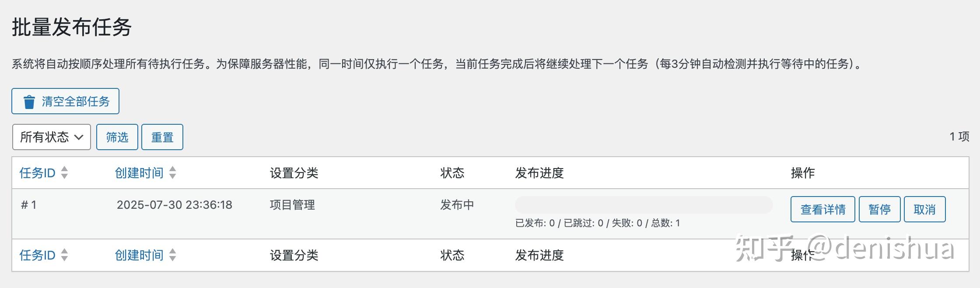The width and height of the screenshot is (980, 288).
Task: Click sort arrows beside top 任务ID header
Action: tap(65, 173)
